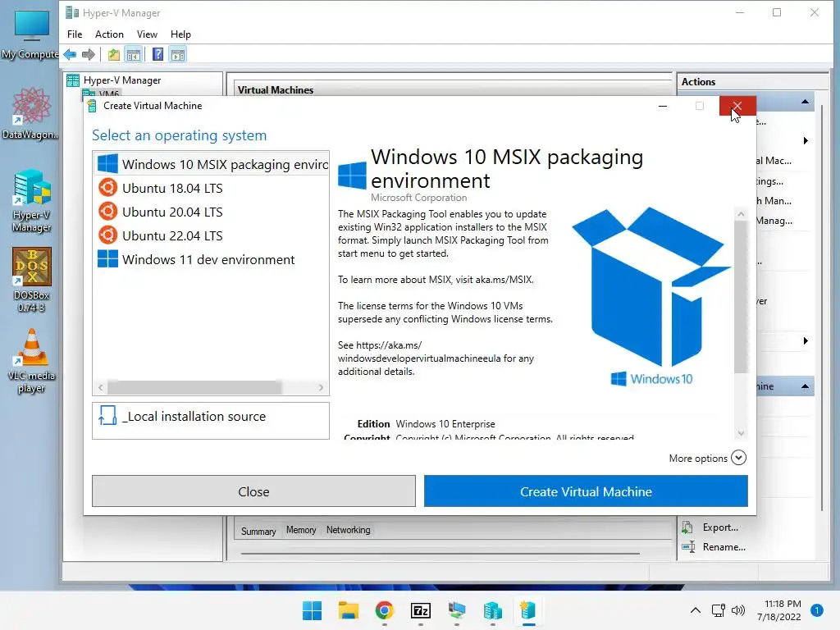The height and width of the screenshot is (630, 840).
Task: Click the Local installation source icon
Action: [107, 416]
